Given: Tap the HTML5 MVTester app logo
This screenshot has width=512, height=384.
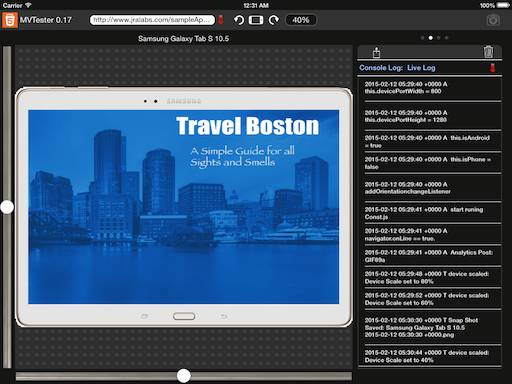Looking at the screenshot, I should pyautogui.click(x=10, y=20).
